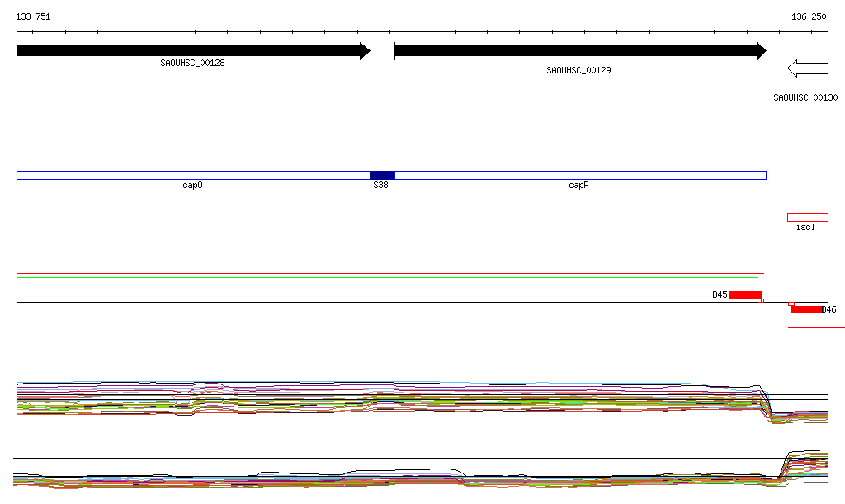Select the capP blue-outlined region bar
Screen dimensions: 845x504
(x=579, y=175)
